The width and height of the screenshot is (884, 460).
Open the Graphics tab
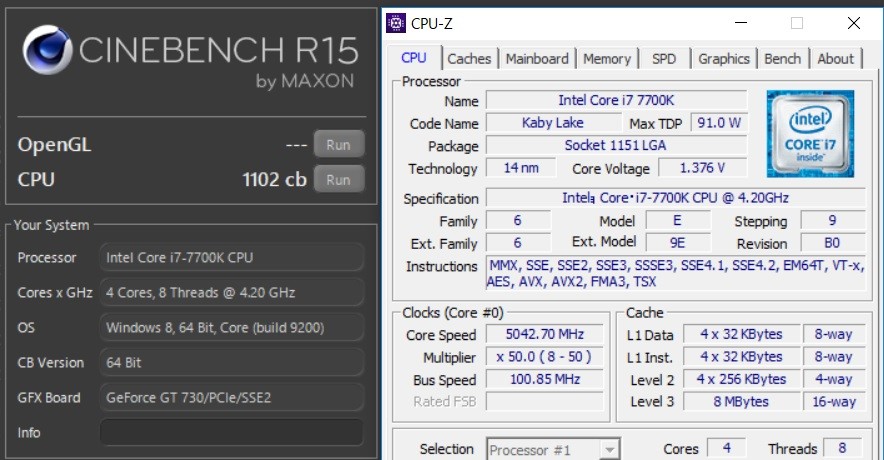pos(724,59)
